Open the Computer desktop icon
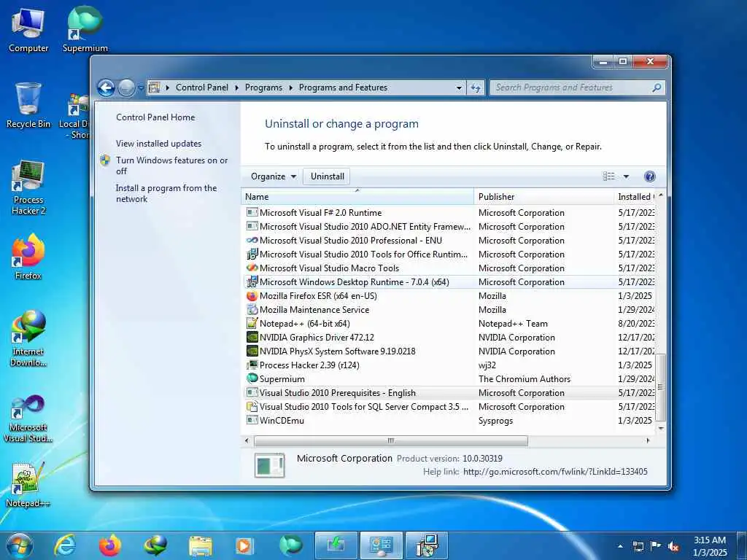The height and width of the screenshot is (560, 747). click(x=28, y=31)
